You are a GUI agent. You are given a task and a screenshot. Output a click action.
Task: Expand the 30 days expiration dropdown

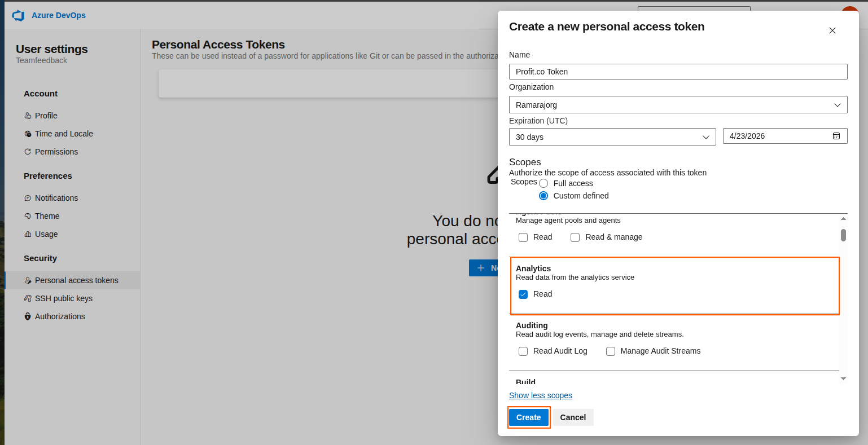pyautogui.click(x=612, y=137)
